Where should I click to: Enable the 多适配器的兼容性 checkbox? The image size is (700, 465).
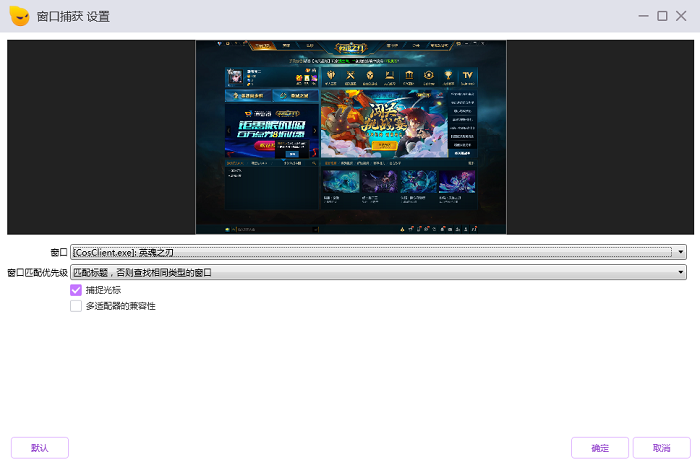76,306
